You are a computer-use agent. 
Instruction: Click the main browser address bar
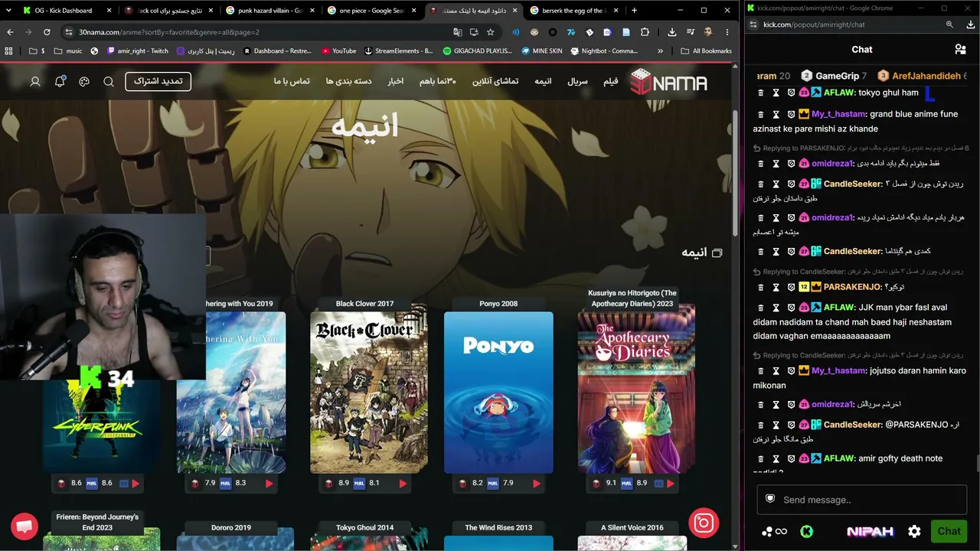(260, 32)
